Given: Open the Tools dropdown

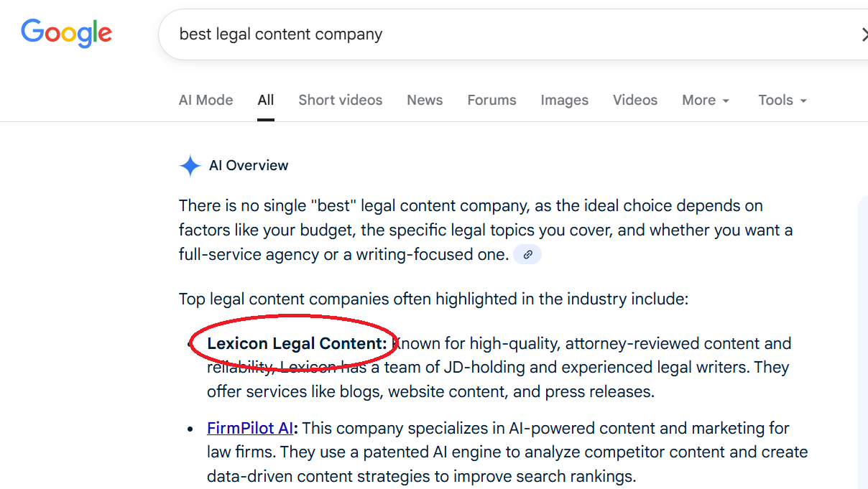Looking at the screenshot, I should click(782, 101).
